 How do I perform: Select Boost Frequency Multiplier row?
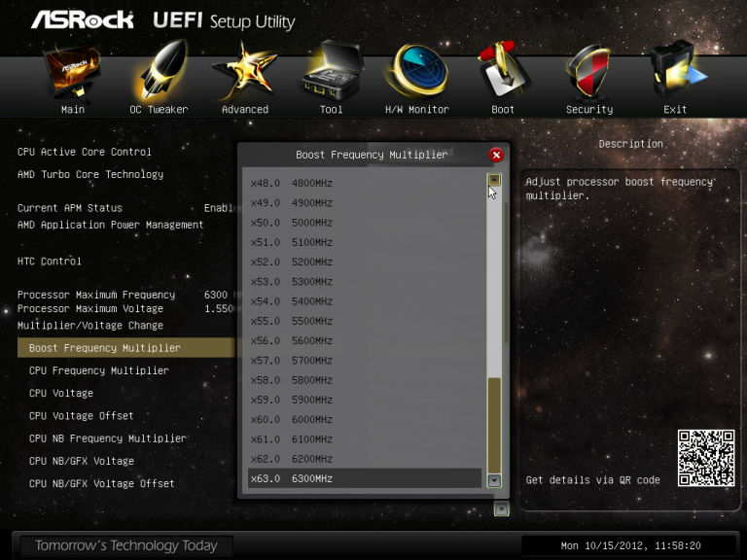(126, 348)
